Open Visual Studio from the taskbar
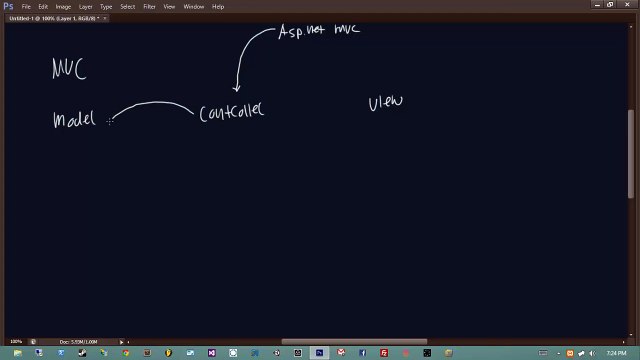640x360 pixels. [212, 353]
